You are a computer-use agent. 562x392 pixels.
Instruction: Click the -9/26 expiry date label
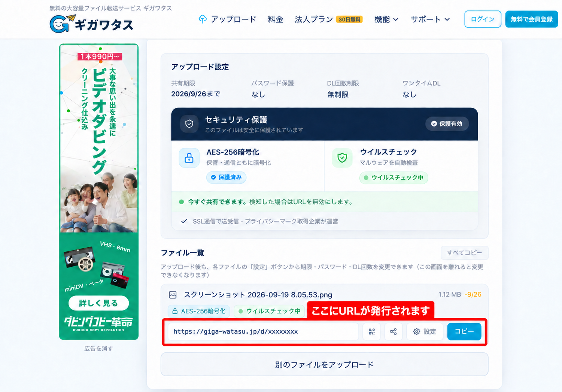pyautogui.click(x=473, y=294)
